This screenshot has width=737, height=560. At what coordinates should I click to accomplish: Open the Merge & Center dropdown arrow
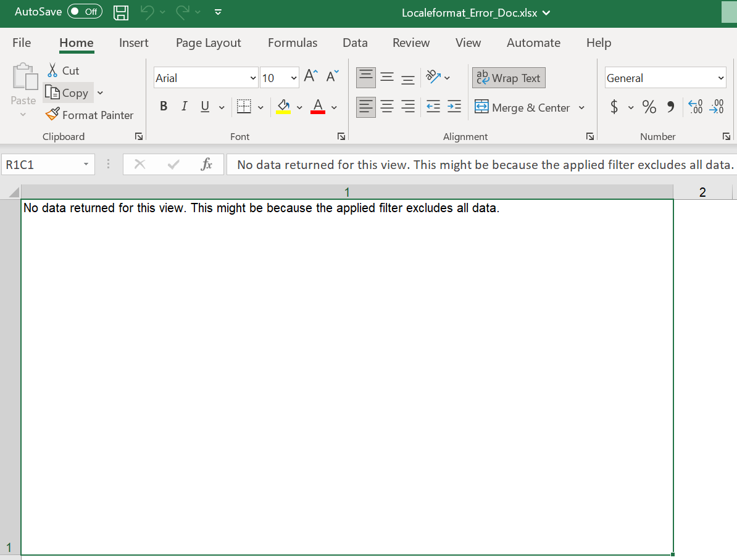click(x=581, y=107)
